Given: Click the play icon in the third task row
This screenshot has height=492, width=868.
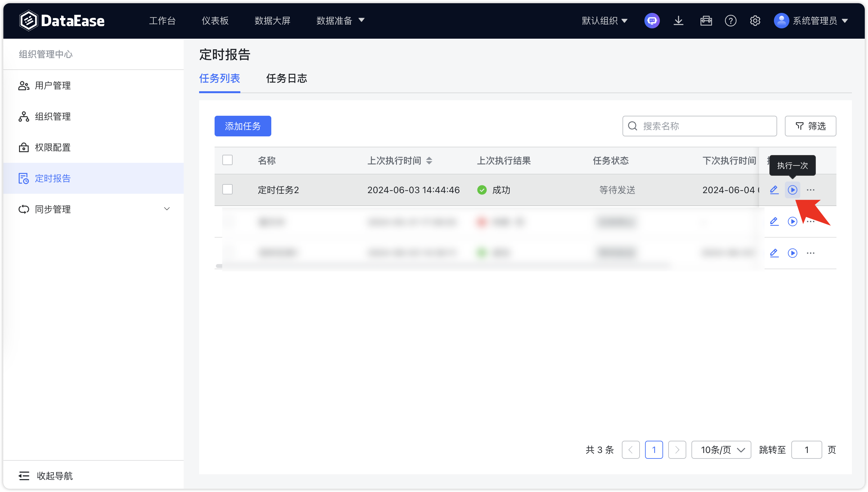Looking at the screenshot, I should (792, 253).
